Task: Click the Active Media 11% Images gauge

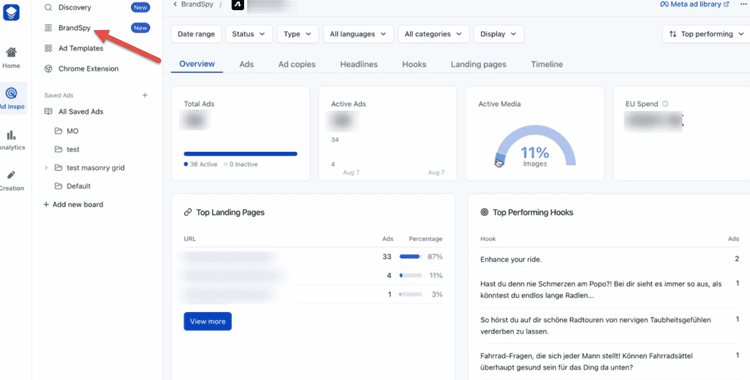Action: click(x=534, y=145)
